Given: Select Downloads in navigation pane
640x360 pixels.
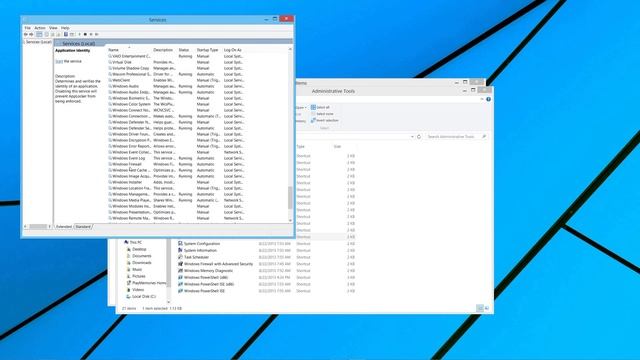Looking at the screenshot, I should 139,262.
